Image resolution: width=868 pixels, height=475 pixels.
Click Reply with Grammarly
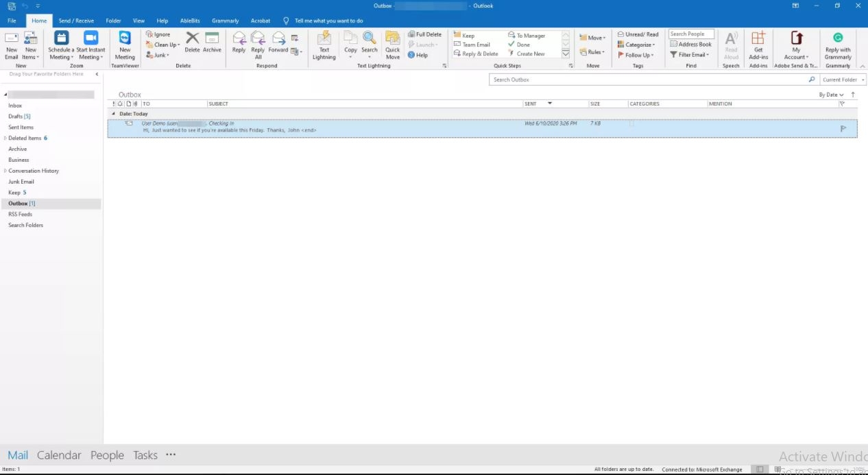(x=838, y=45)
